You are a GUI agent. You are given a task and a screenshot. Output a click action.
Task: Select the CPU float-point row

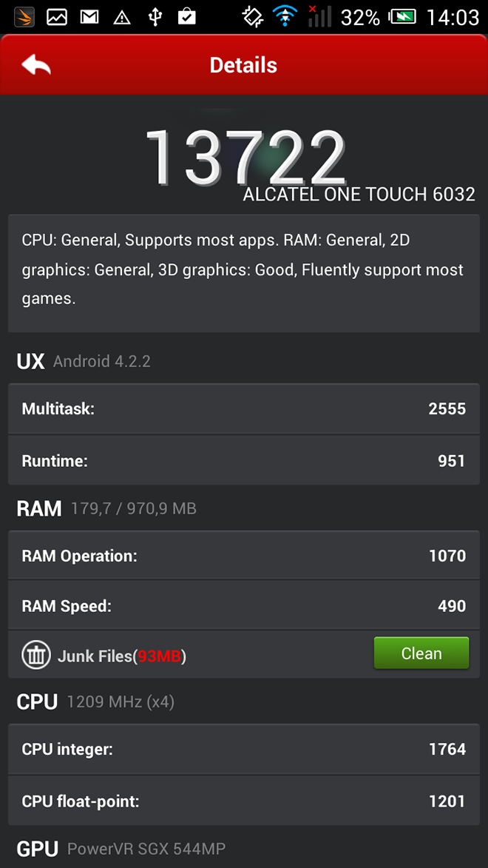pyautogui.click(x=244, y=801)
